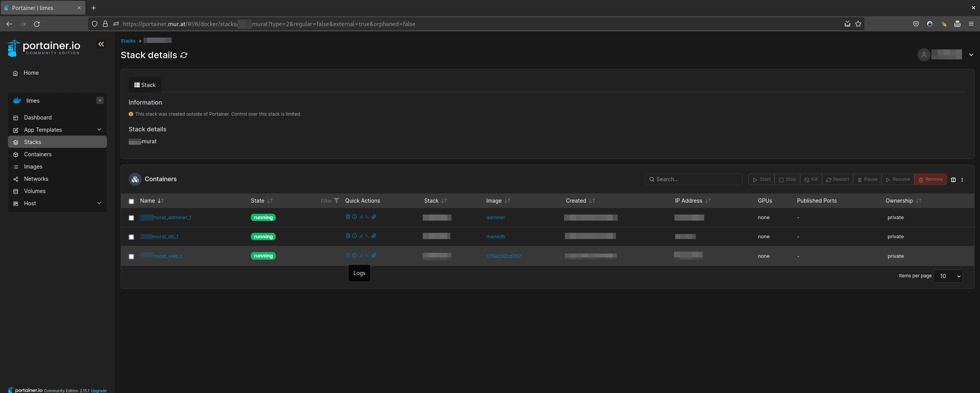Expand the App Templates sidebar section
The height and width of the screenshot is (393, 980).
tap(99, 130)
